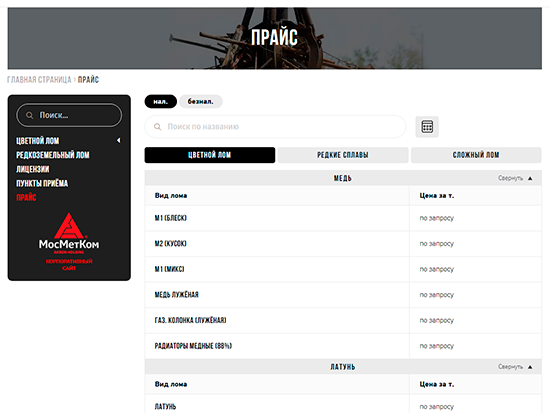Collapse the Латунь section via Свернуть
The image size is (550, 413).
510,367
